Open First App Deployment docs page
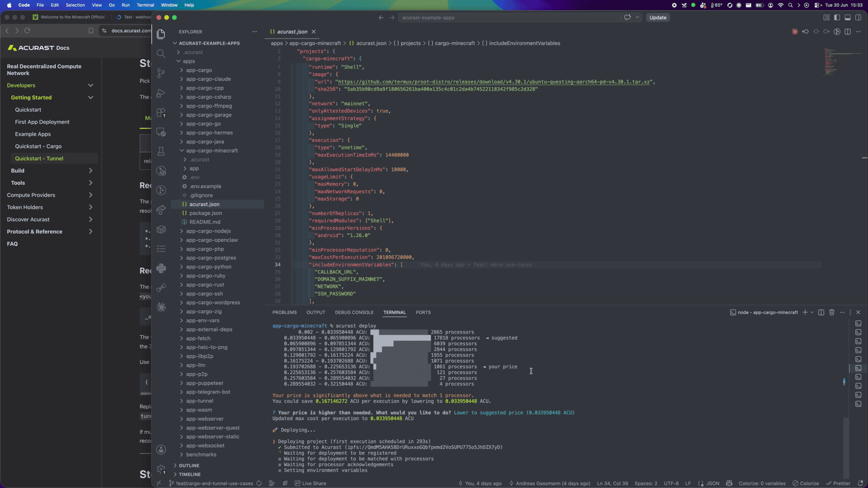The image size is (868, 488). [x=42, y=122]
